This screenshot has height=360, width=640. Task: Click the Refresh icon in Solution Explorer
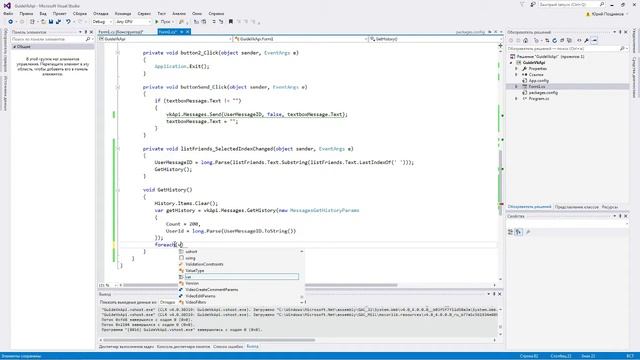(x=554, y=40)
